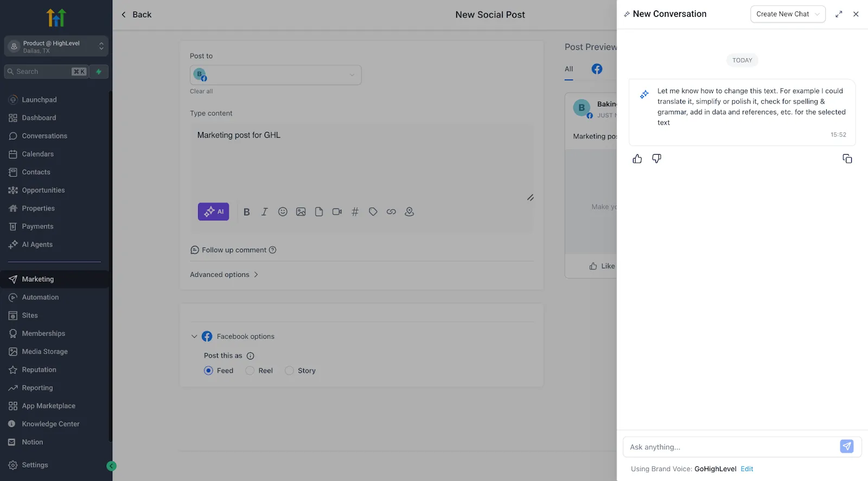Viewport: 868px width, 481px height.
Task: Select the Story radio option
Action: [289, 371]
